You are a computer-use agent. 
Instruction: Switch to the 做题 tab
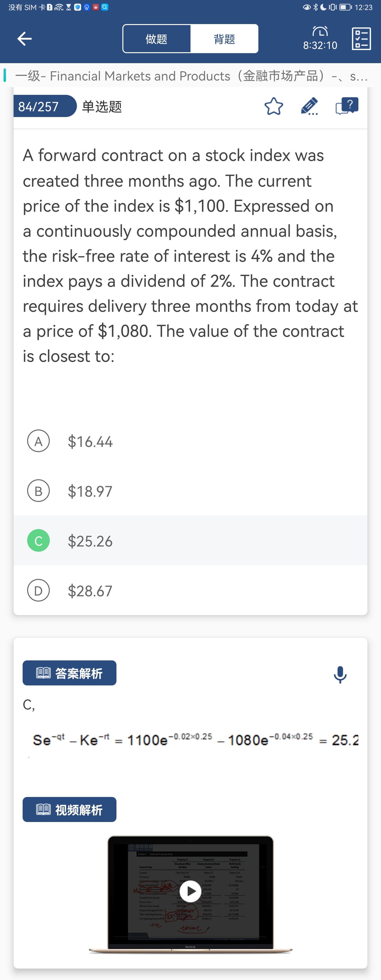pos(157,39)
